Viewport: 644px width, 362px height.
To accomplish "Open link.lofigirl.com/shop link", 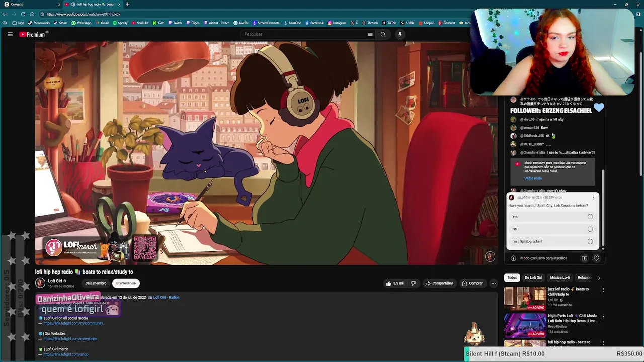I will [65, 354].
